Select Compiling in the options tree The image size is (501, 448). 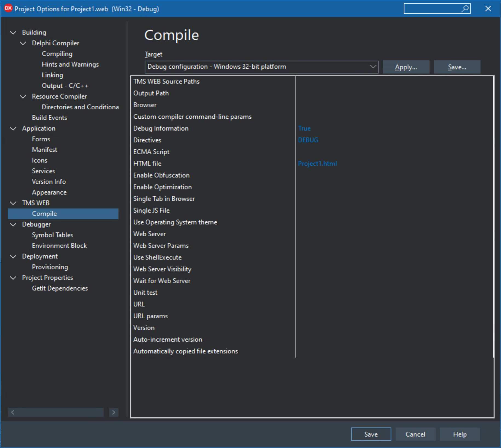tap(57, 54)
